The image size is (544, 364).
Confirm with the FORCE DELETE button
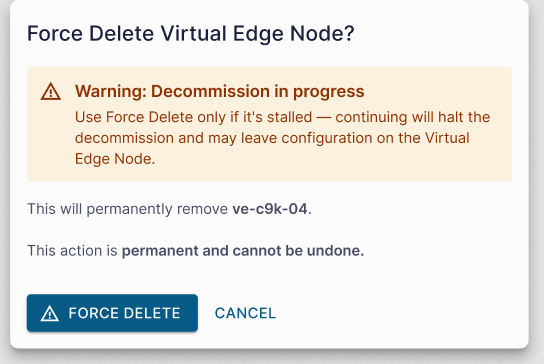[112, 313]
